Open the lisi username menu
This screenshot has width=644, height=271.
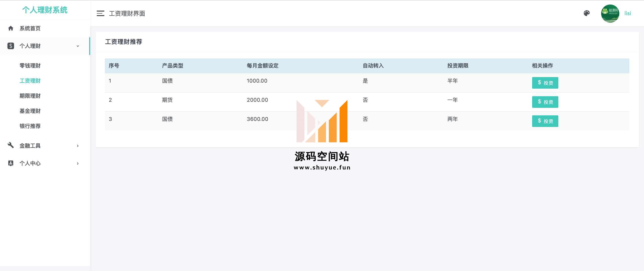(628, 13)
